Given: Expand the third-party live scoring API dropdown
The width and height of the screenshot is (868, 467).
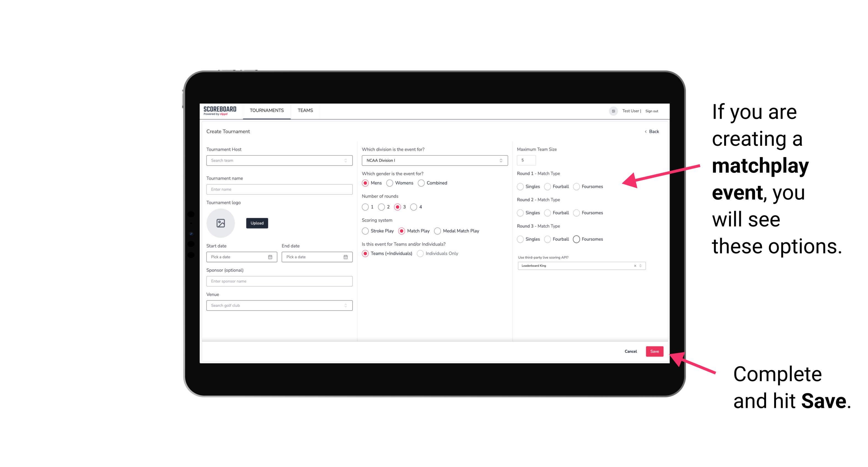Looking at the screenshot, I should pos(640,266).
